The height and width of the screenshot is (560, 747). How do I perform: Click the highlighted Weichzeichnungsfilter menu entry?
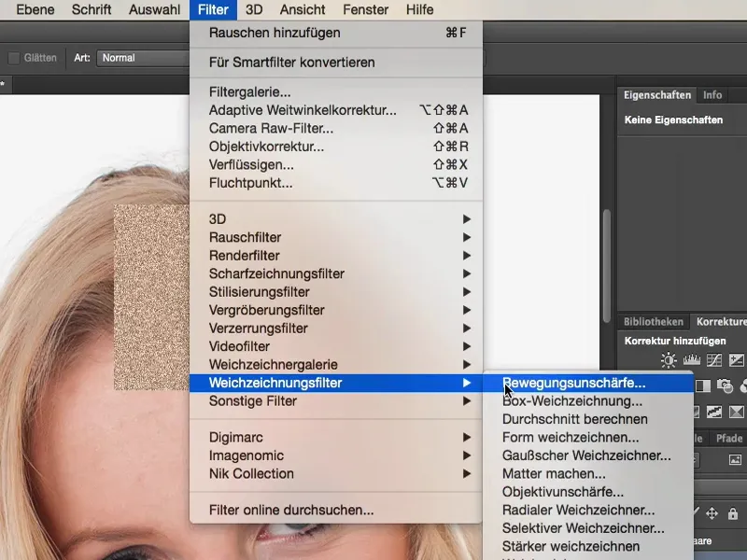tap(336, 383)
